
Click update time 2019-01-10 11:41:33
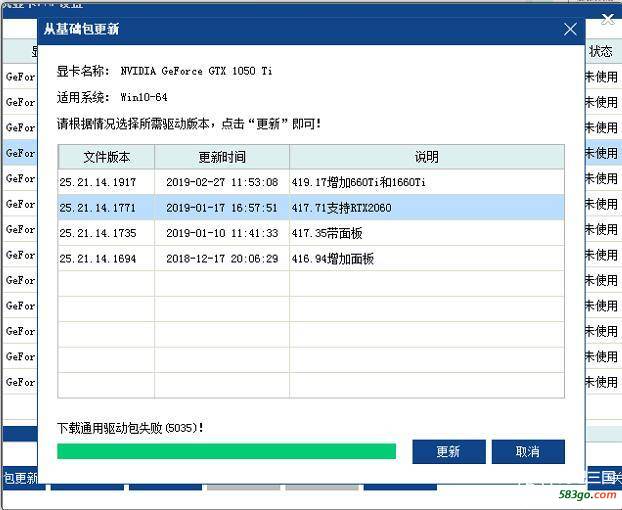[222, 233]
